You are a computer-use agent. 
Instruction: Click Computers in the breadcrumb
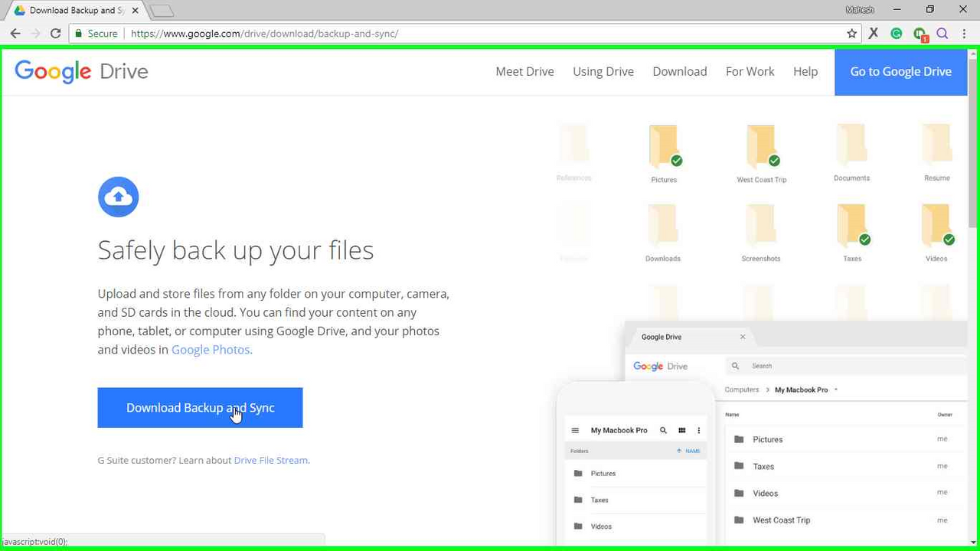pyautogui.click(x=742, y=390)
